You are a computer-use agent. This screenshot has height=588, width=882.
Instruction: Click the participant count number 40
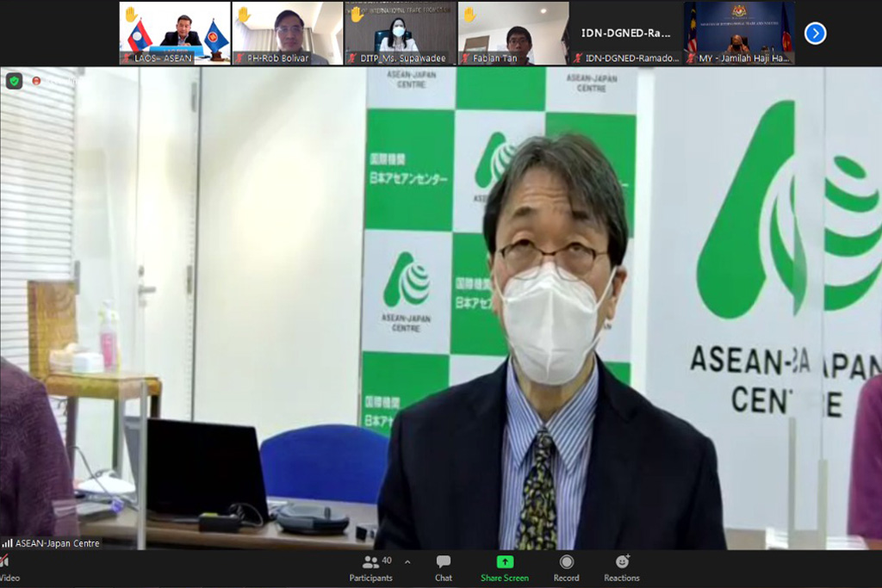(387, 560)
